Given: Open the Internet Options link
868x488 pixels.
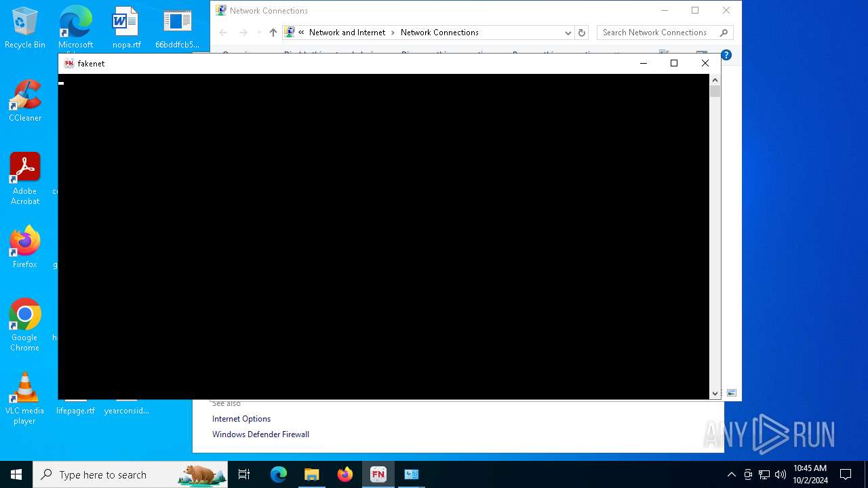Looking at the screenshot, I should click(241, 419).
